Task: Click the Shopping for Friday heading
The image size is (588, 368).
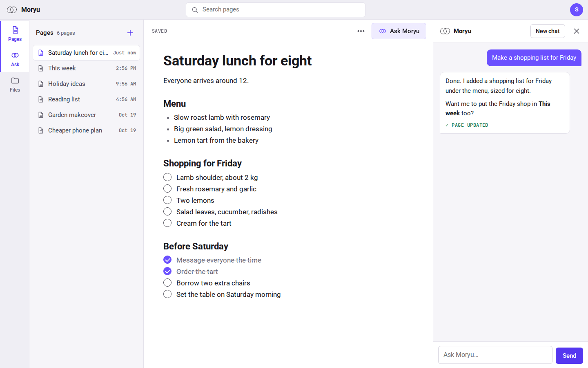Action: coord(203,164)
